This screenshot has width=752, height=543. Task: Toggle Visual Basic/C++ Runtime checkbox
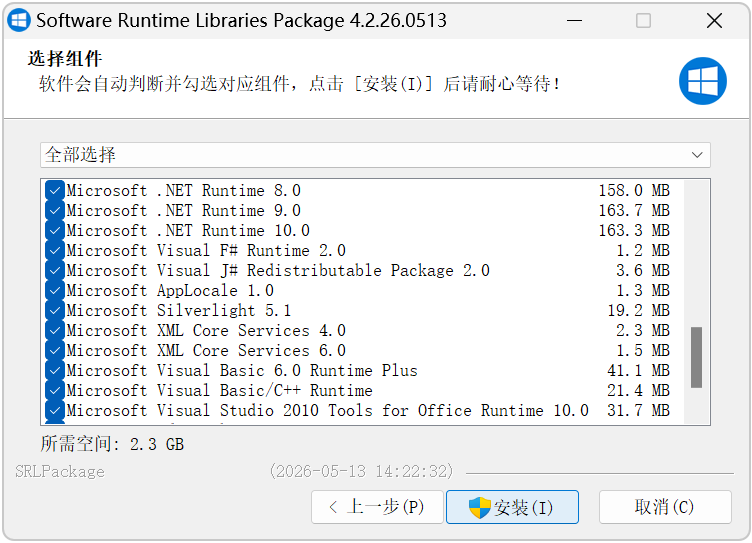click(x=55, y=390)
